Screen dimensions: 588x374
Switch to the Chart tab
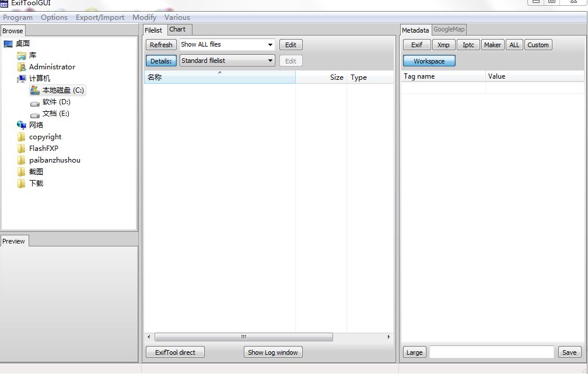point(178,29)
